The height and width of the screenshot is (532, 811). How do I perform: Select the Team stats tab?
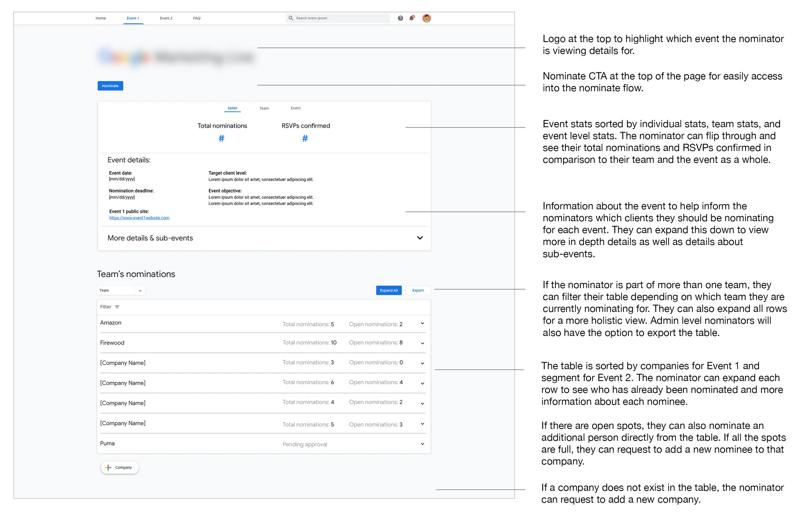[264, 108]
